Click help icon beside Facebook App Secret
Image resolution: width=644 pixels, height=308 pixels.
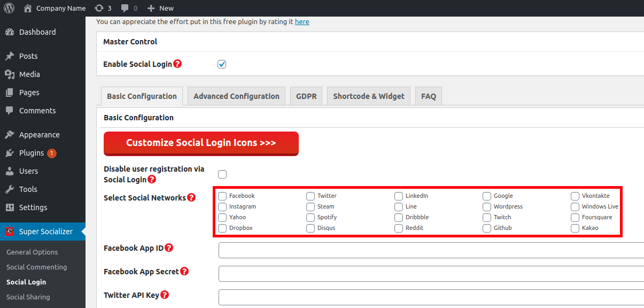[184, 271]
